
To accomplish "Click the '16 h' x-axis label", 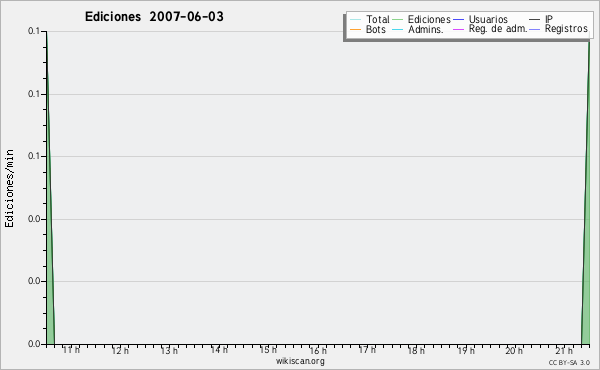I will tap(318, 350).
